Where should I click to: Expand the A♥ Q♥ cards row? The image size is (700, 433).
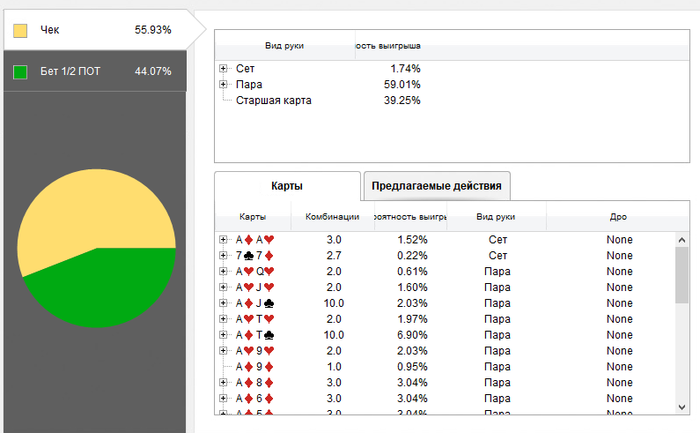coord(223,271)
